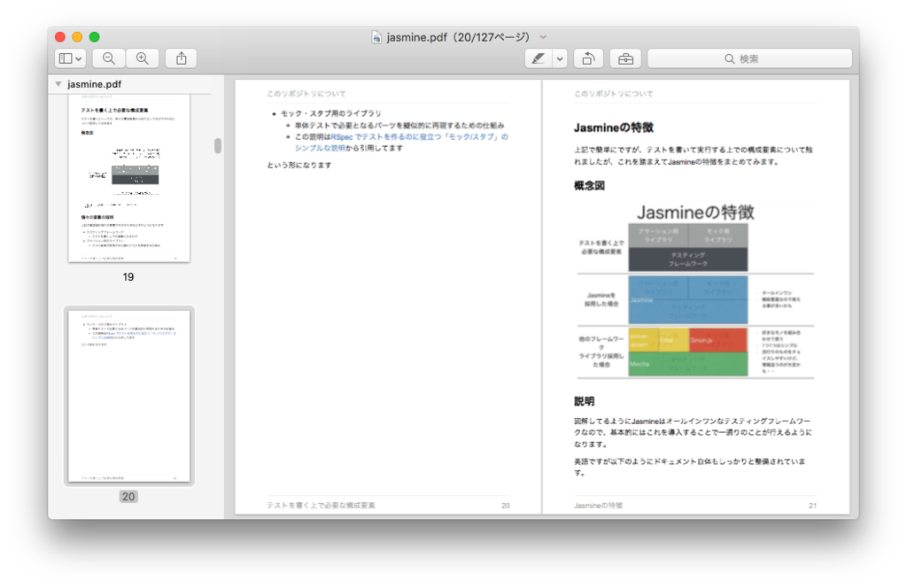Viewport: 907px width, 588px height.
Task: Click the という形になります text line
Action: point(299,166)
